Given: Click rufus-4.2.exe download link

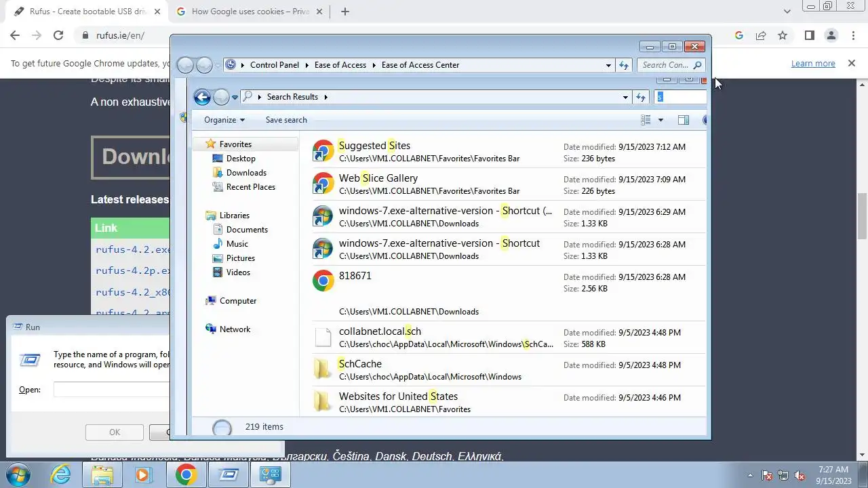Looking at the screenshot, I should pos(132,249).
